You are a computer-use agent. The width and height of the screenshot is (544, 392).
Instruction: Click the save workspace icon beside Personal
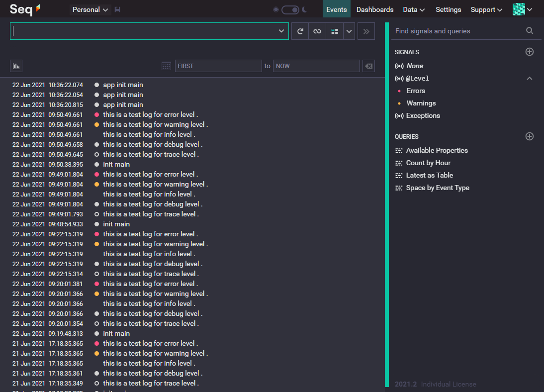tap(117, 10)
